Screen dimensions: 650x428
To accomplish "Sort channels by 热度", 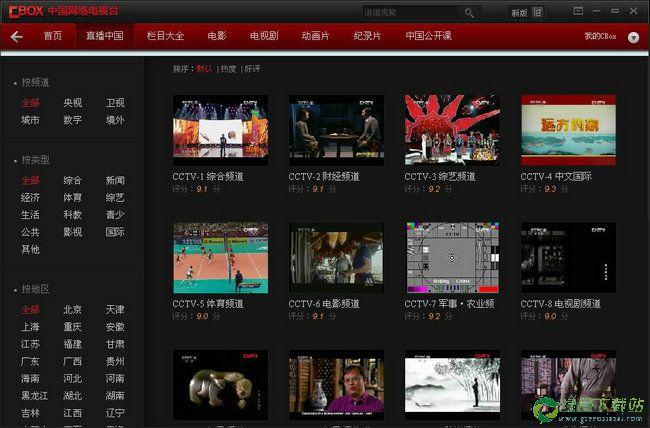I will click(229, 69).
